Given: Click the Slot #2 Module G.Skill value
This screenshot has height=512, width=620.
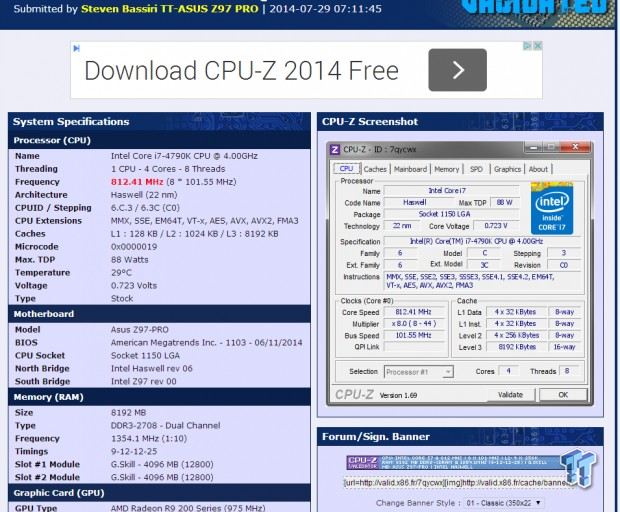Looking at the screenshot, I should coord(162,477).
